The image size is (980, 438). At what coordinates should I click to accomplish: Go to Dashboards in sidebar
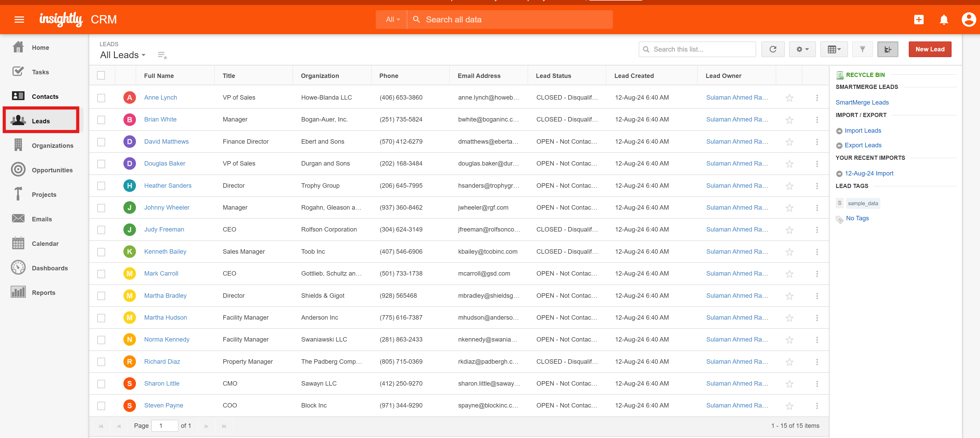[x=50, y=268]
